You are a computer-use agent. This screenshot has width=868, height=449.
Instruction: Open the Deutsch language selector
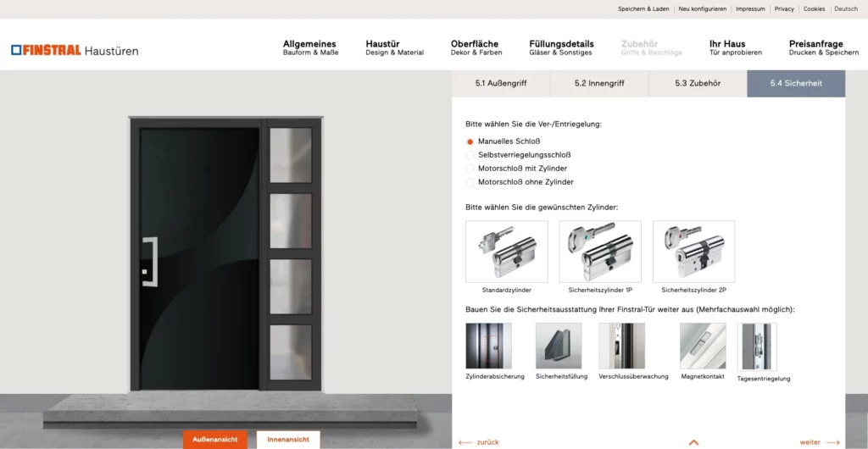(846, 8)
